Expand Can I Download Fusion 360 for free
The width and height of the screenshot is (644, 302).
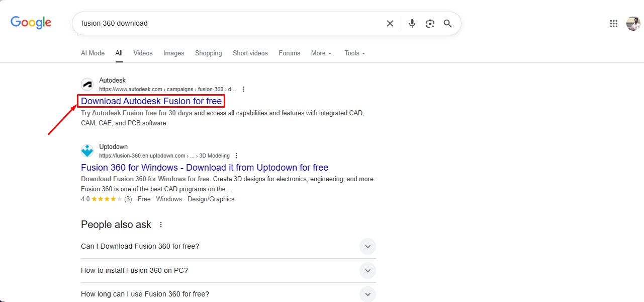click(x=228, y=247)
